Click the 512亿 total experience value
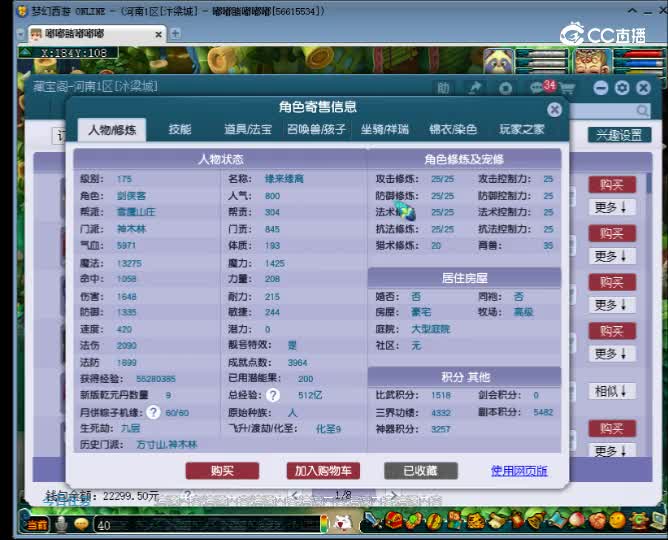Image resolution: width=668 pixels, height=540 pixels. tap(310, 395)
